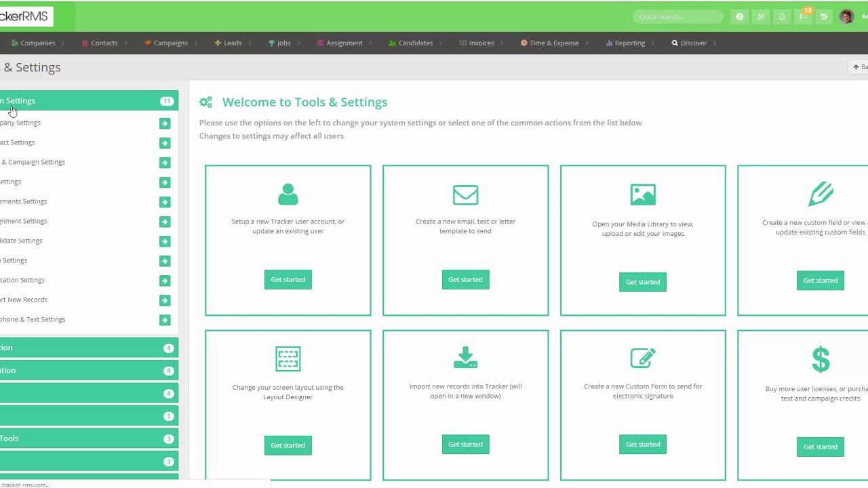The image size is (868, 488).
Task: Get started setting up a user account
Action: [288, 279]
